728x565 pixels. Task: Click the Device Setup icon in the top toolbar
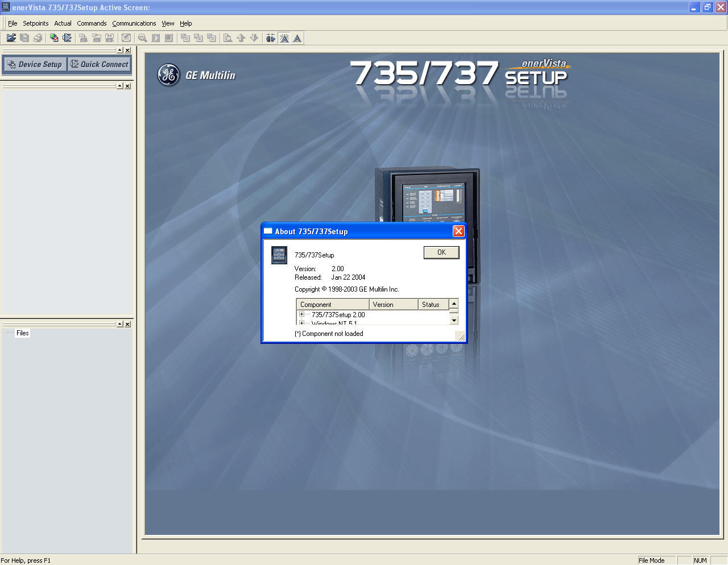pyautogui.click(x=54, y=38)
